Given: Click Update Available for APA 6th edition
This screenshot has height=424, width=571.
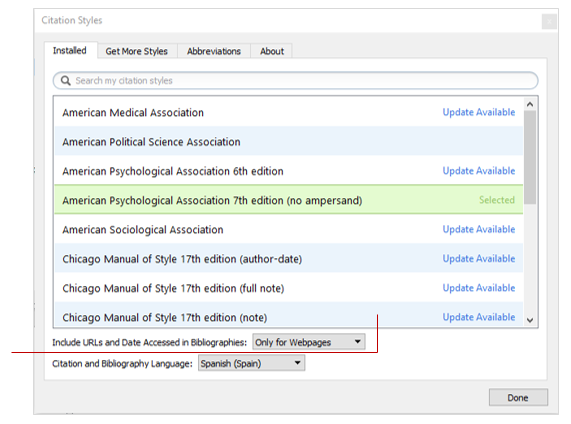Looking at the screenshot, I should pos(479,171).
